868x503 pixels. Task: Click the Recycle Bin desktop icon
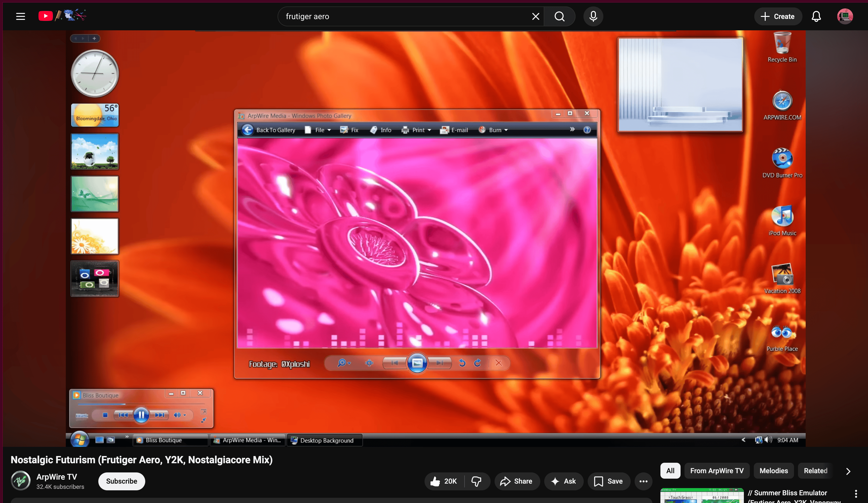click(782, 47)
